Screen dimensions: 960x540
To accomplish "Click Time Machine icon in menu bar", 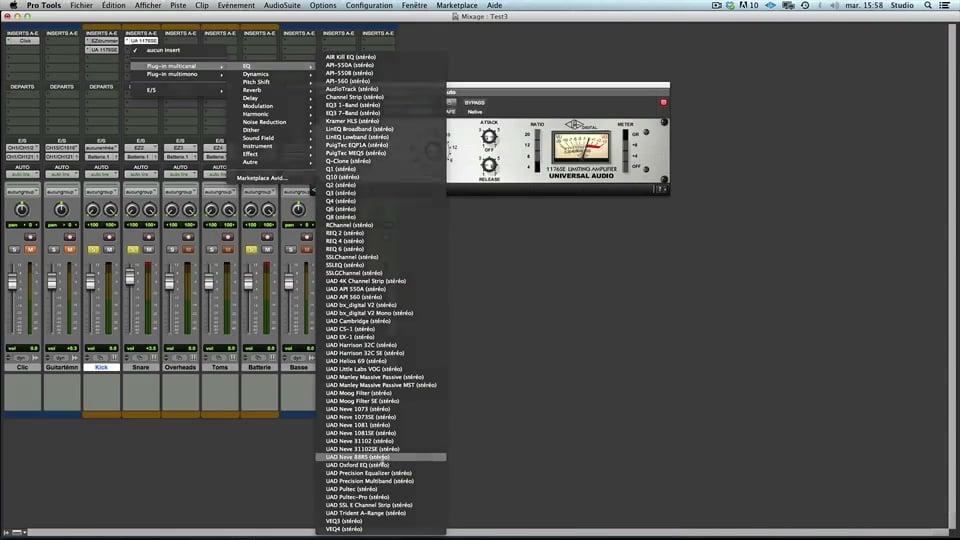I will [805, 5].
